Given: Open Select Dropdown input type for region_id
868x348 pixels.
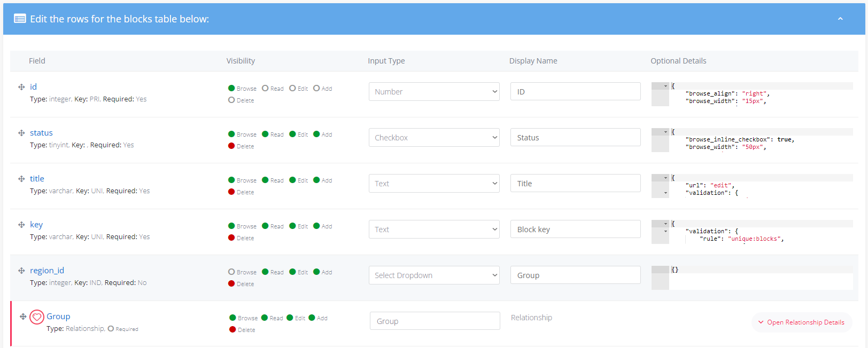Looking at the screenshot, I should [434, 275].
